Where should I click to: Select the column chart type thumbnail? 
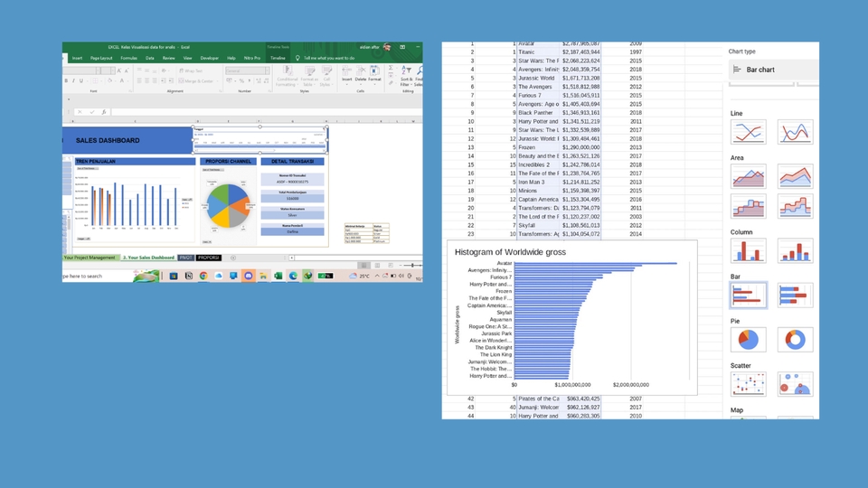point(749,250)
